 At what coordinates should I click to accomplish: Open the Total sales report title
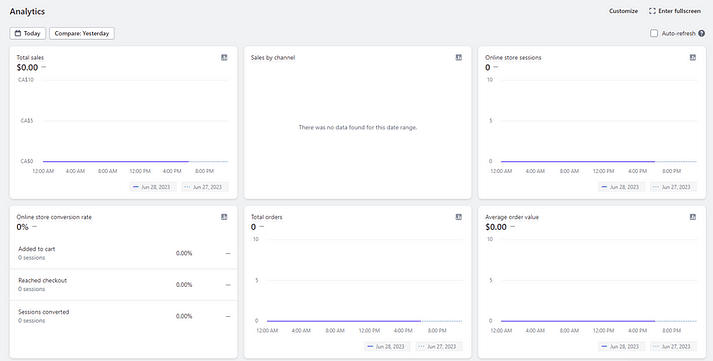tap(30, 57)
